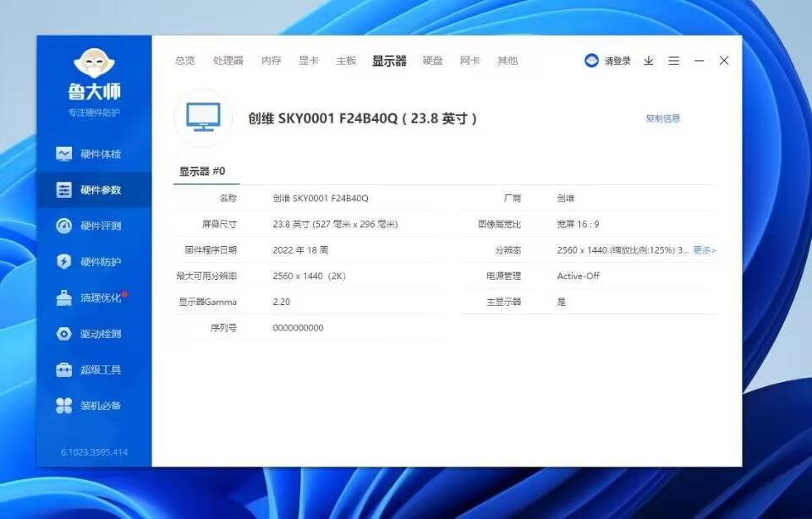The width and height of the screenshot is (812, 519).
Task: Click the 硬件防护 sidebar label
Action: click(101, 262)
